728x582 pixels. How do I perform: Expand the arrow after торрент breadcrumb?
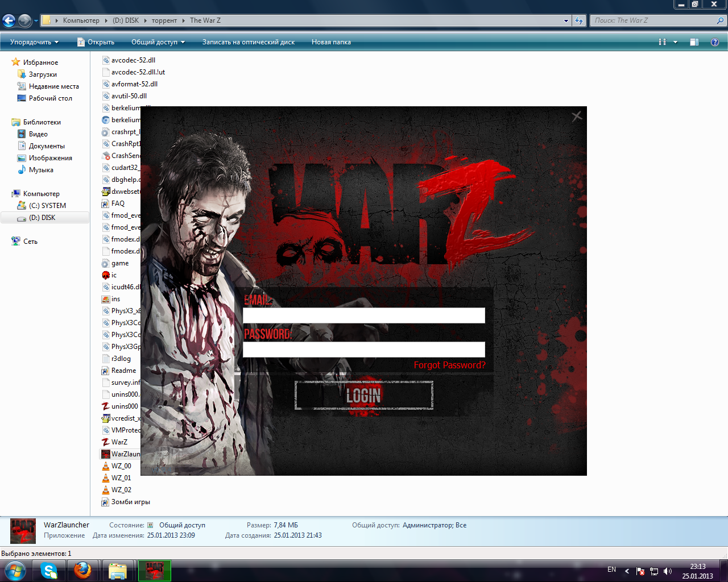(184, 20)
